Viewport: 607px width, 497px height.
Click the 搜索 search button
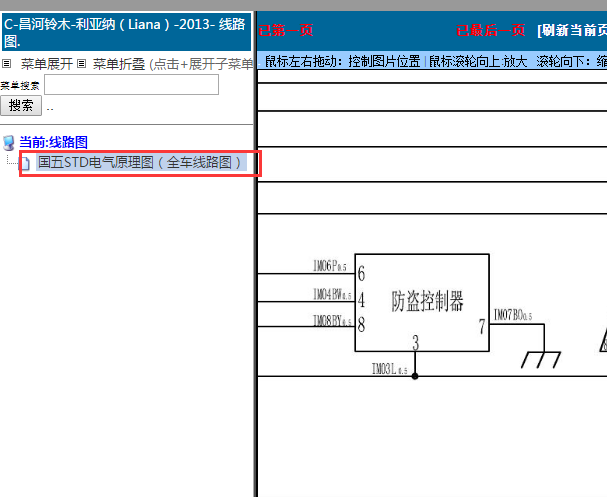pos(21,106)
